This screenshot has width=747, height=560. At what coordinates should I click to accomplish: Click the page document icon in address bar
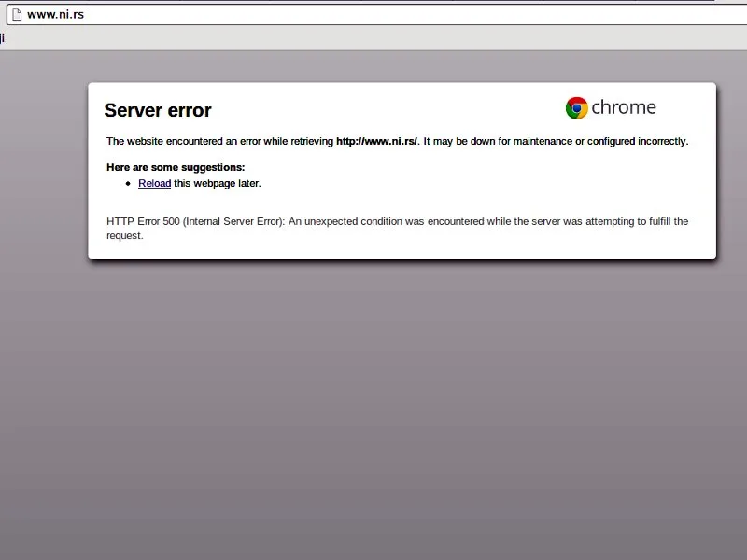point(16,14)
